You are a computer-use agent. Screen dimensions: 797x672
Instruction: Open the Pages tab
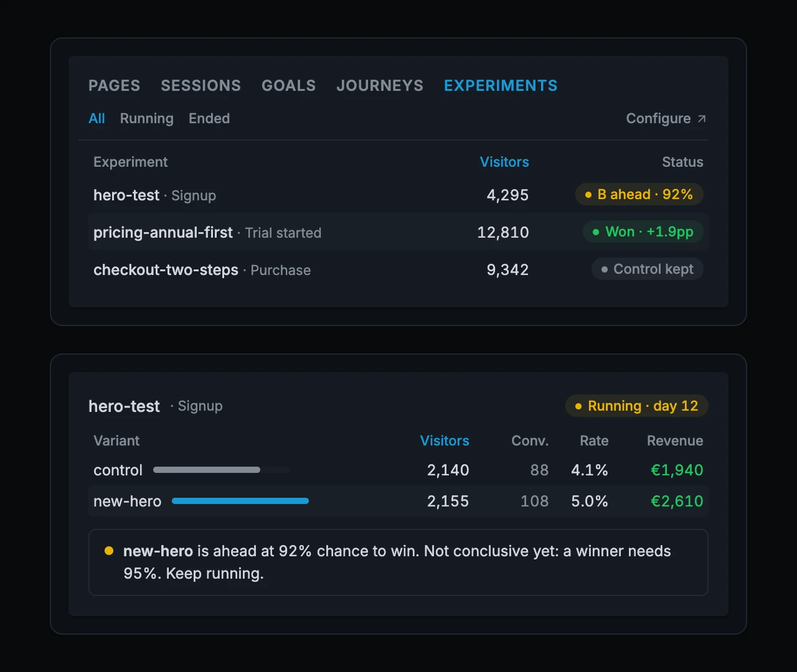point(114,85)
